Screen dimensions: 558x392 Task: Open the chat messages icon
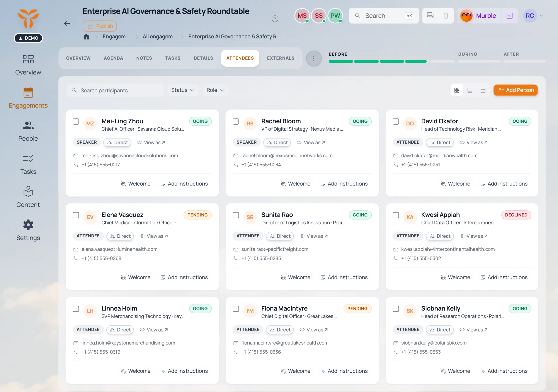(x=430, y=15)
